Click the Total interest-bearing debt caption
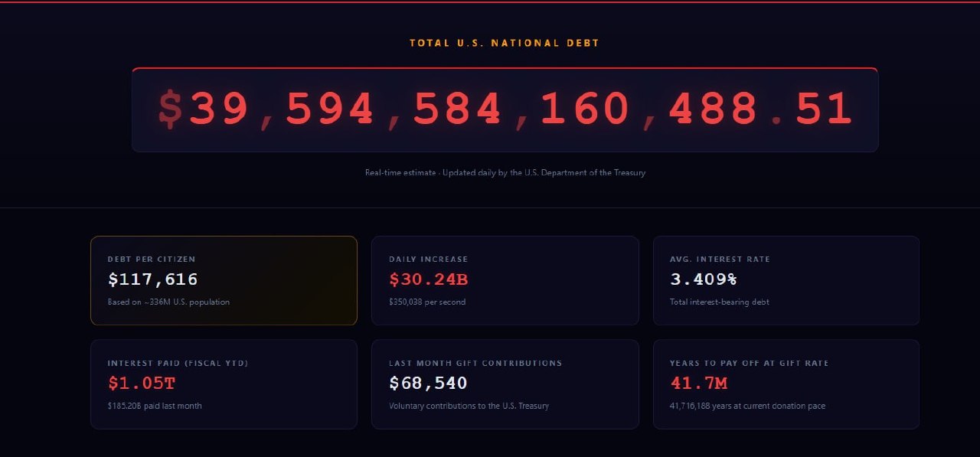This screenshot has width=980, height=457. coord(719,302)
